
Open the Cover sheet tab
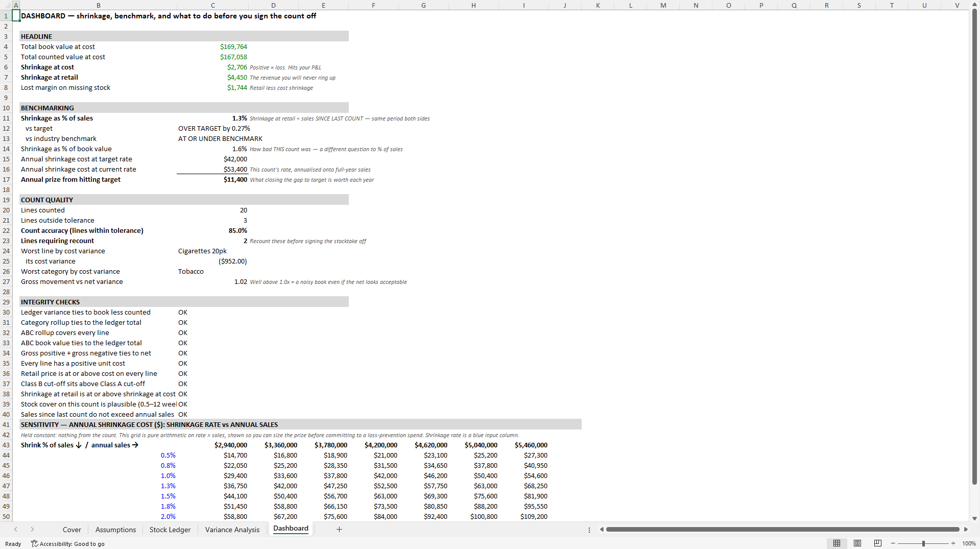click(71, 530)
